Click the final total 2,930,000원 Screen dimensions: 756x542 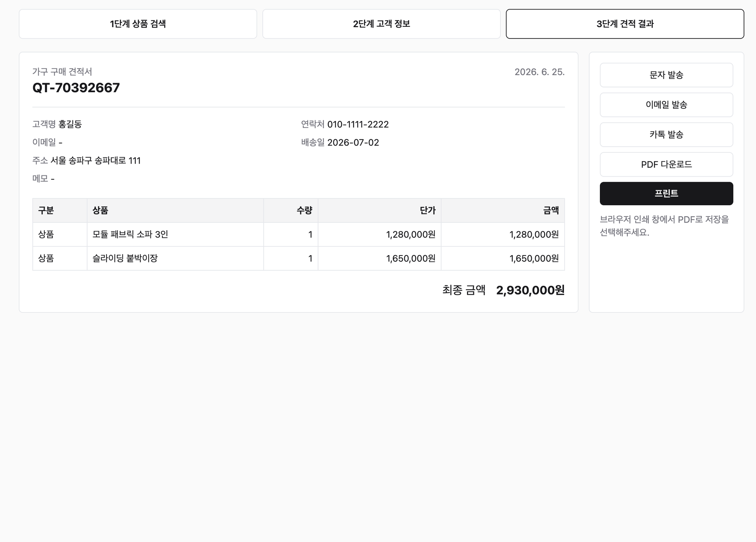click(530, 290)
